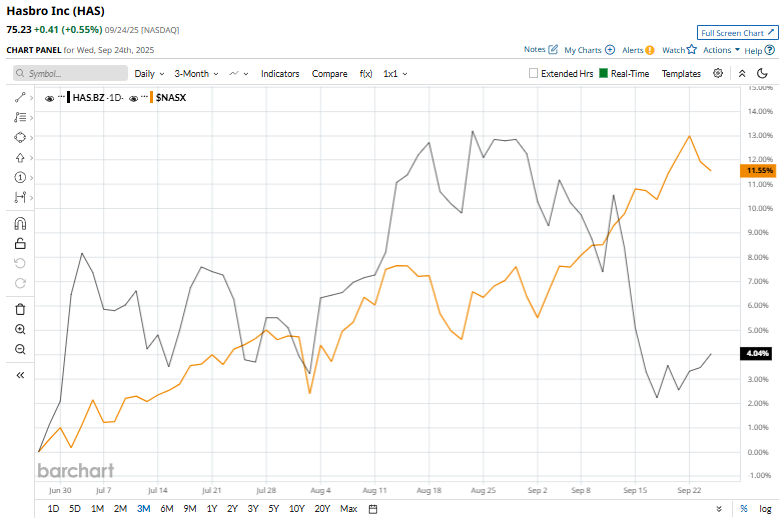Screen dimensions: 782x523
Task: Open the f(x) expressions menu
Action: [x=366, y=73]
